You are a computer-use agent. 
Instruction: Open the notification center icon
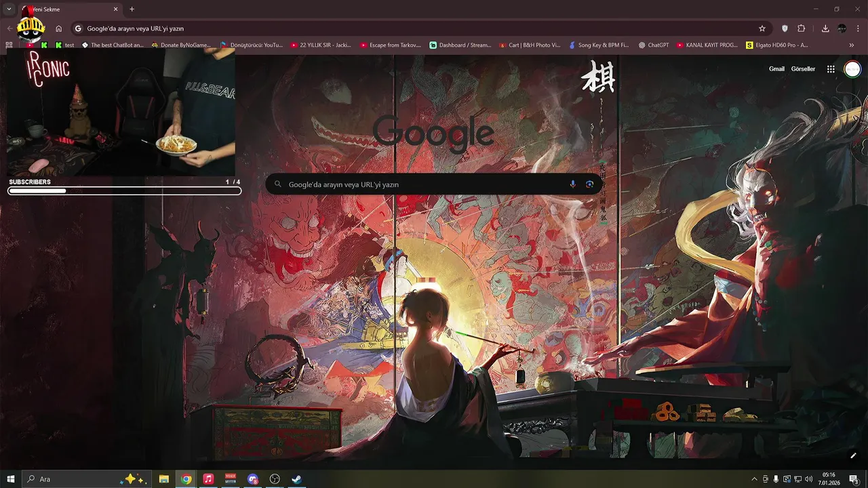854,479
